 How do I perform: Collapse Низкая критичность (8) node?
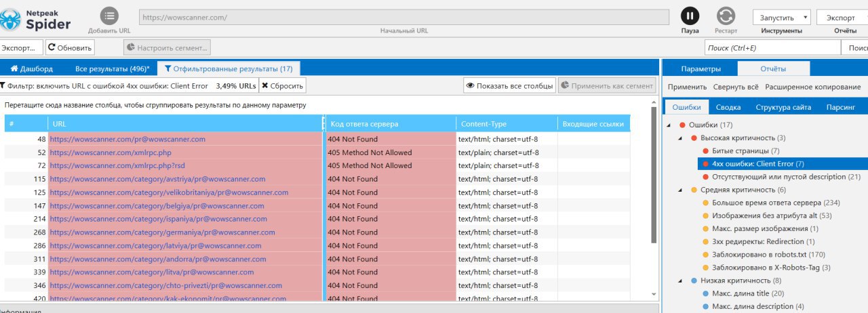[x=680, y=280]
